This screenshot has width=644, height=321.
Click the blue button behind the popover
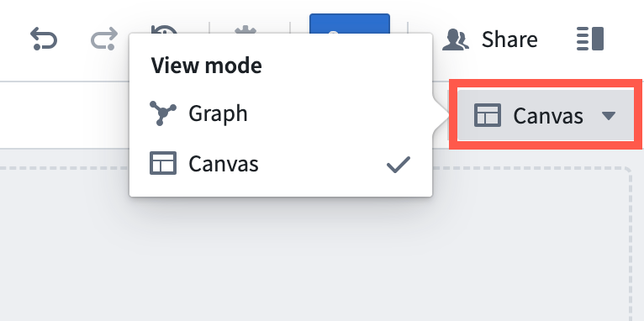click(350, 24)
